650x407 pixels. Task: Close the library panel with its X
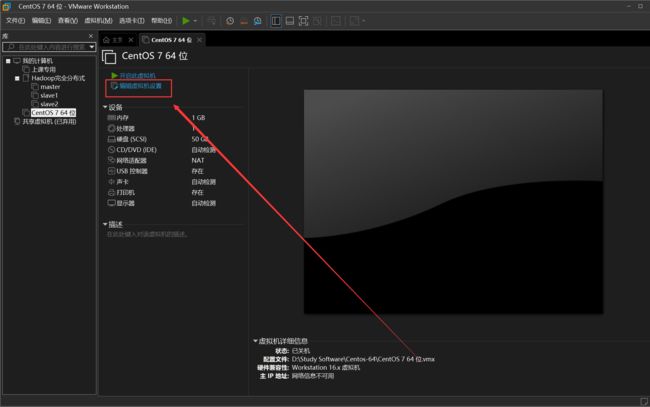click(x=91, y=36)
